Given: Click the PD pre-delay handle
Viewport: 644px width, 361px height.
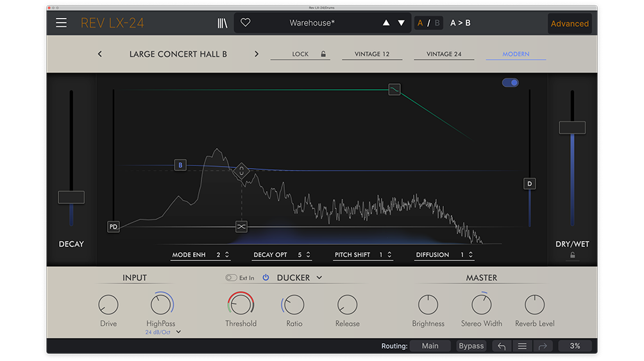Looking at the screenshot, I should point(114,226).
